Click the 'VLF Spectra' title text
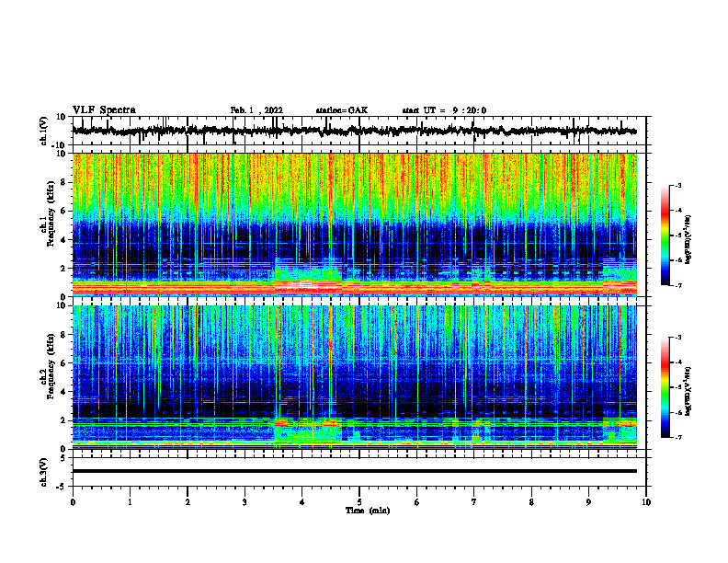Screen dimensions: 728x563 tap(104, 110)
